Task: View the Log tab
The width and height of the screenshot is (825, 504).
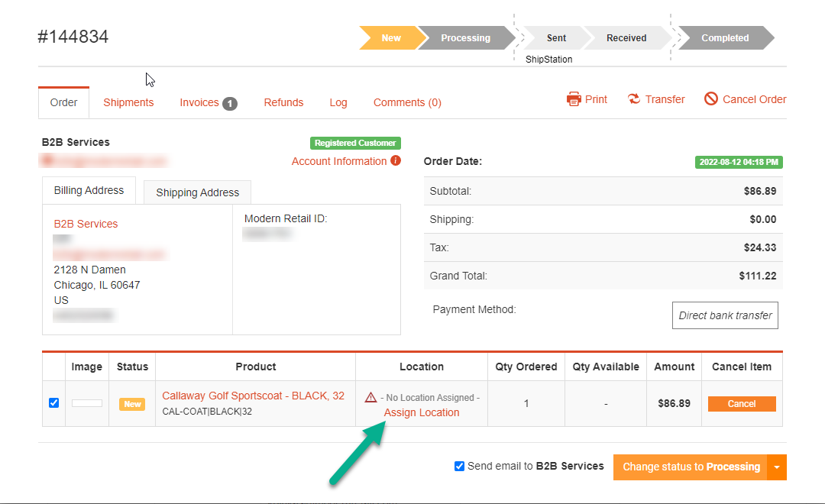Action: pyautogui.click(x=338, y=102)
